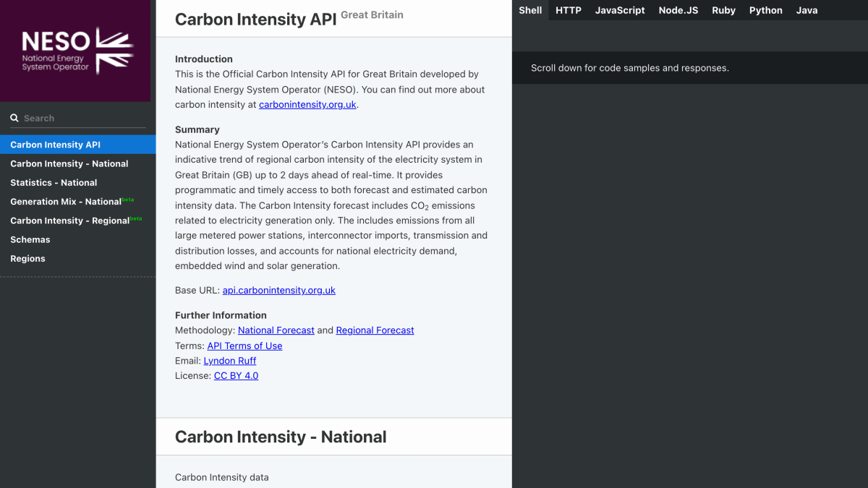The width and height of the screenshot is (868, 488).
Task: Open the CC BY 4.0 license link
Action: (x=236, y=375)
